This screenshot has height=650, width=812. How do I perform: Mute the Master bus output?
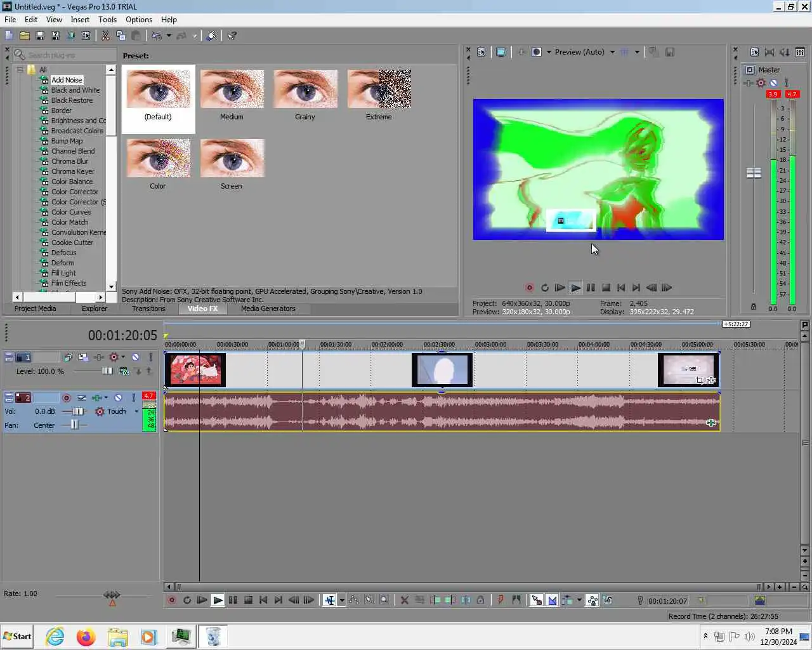coord(773,83)
